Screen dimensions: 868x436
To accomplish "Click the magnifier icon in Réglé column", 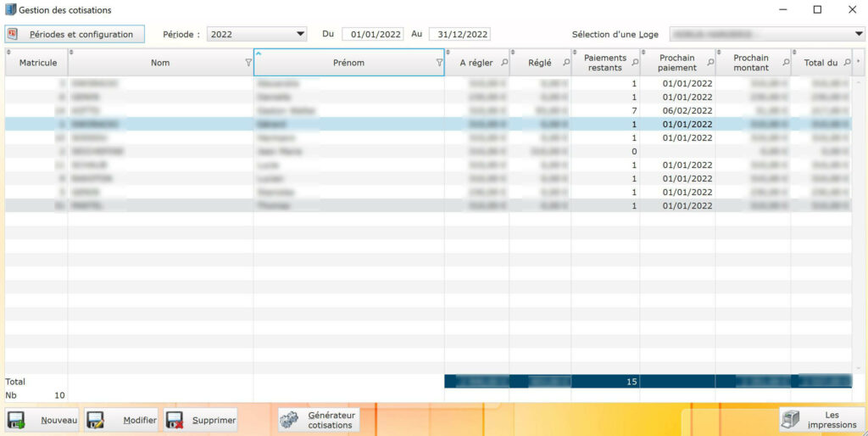I will click(x=566, y=63).
